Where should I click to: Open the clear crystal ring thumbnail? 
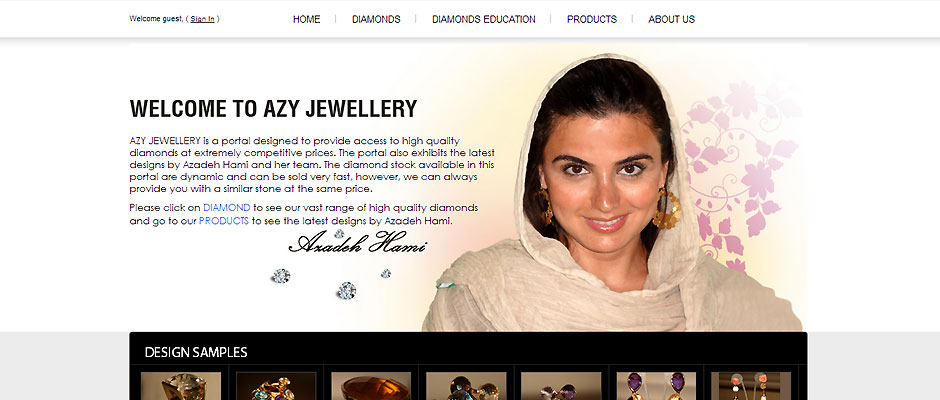click(181, 386)
